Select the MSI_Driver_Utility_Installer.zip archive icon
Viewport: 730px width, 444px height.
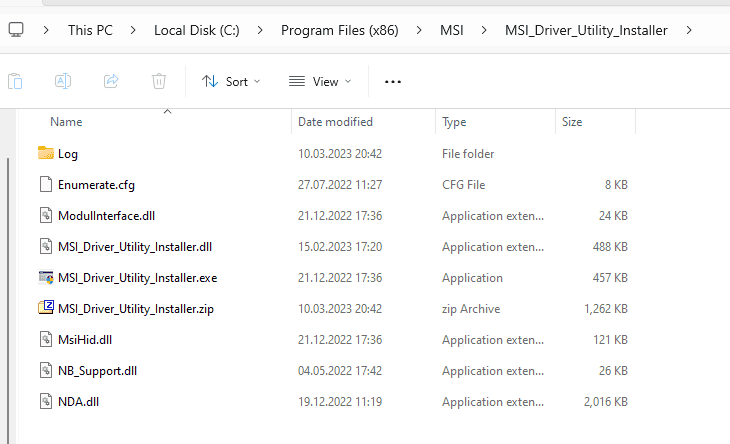click(x=46, y=308)
